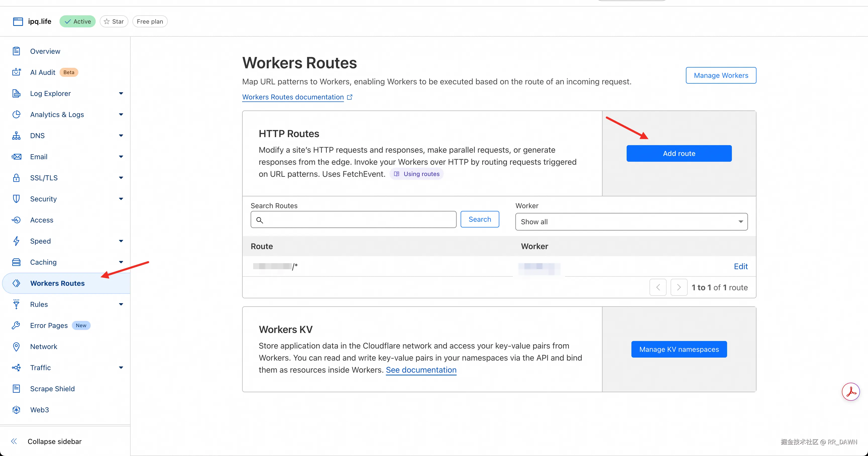Click the Error Pages wrench icon
Image resolution: width=868 pixels, height=456 pixels.
pos(16,325)
